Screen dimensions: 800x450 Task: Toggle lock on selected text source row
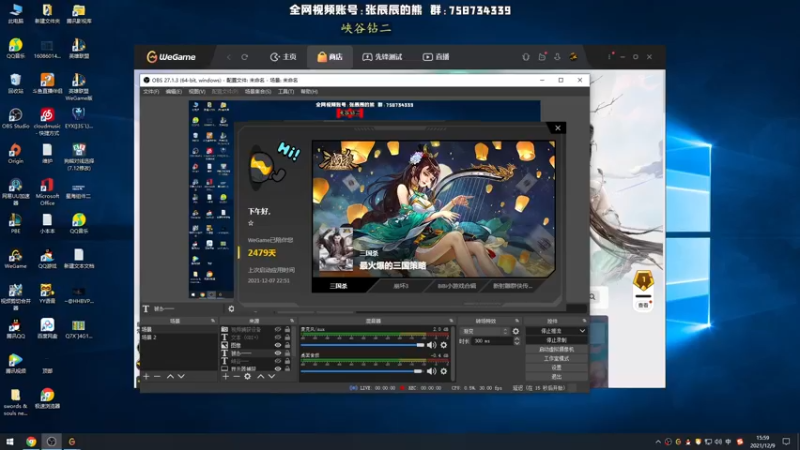(x=287, y=353)
